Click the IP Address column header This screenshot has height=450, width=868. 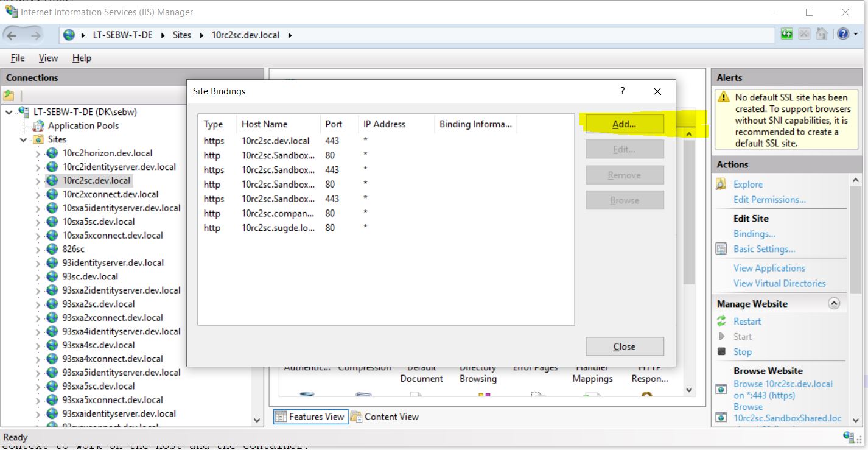point(396,124)
